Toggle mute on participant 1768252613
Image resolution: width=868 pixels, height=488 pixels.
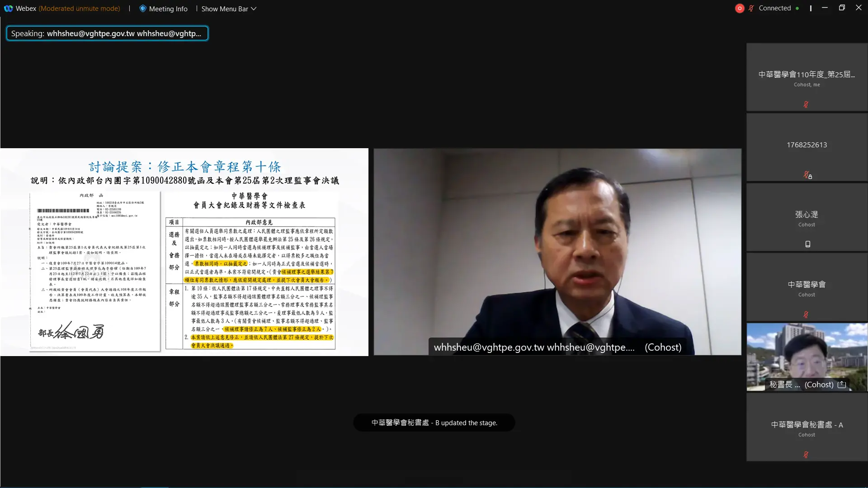click(x=807, y=175)
